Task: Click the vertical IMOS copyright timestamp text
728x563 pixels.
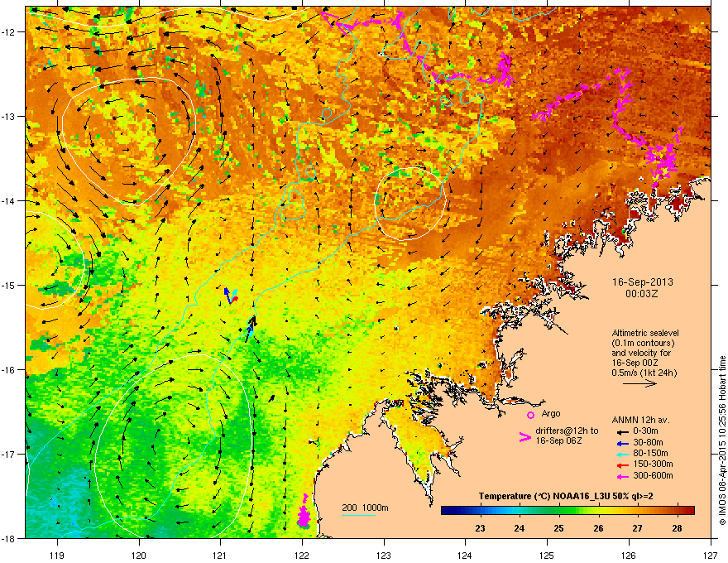Action: point(722,440)
